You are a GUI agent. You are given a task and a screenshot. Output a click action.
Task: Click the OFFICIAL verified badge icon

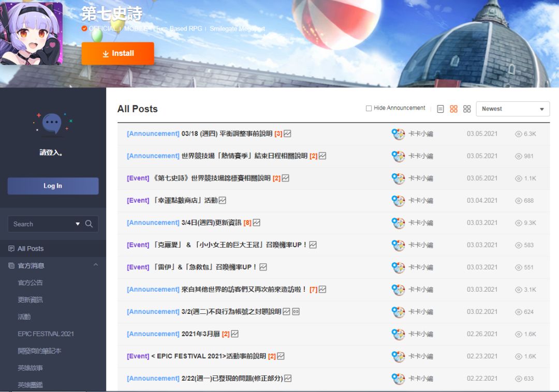pos(84,28)
